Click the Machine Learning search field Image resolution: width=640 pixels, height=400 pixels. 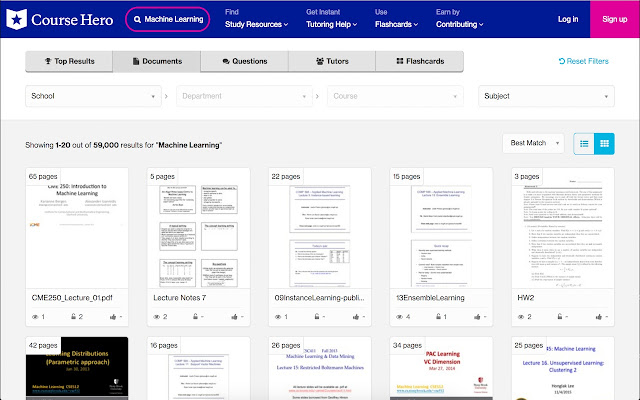coord(168,19)
